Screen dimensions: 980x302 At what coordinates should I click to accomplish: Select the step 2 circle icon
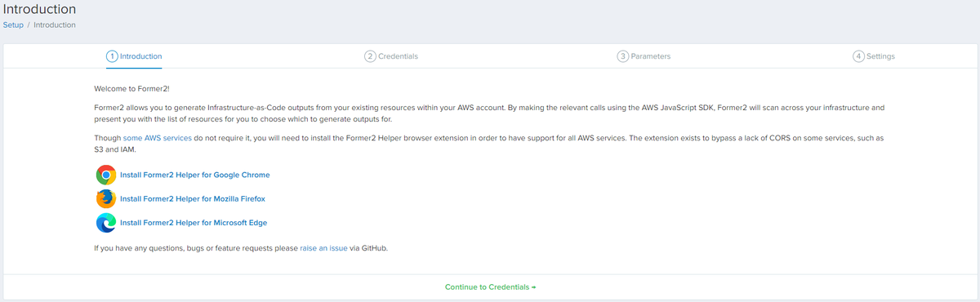pos(370,56)
